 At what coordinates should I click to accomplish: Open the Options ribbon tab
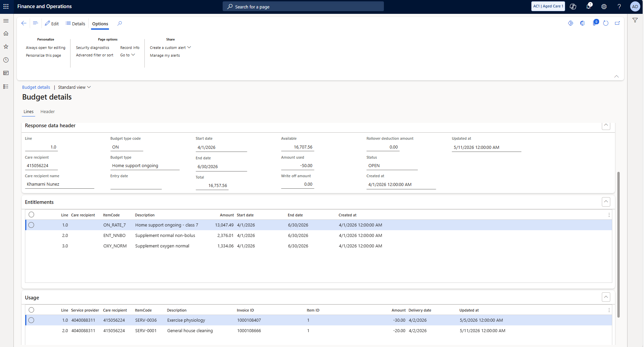coord(100,24)
